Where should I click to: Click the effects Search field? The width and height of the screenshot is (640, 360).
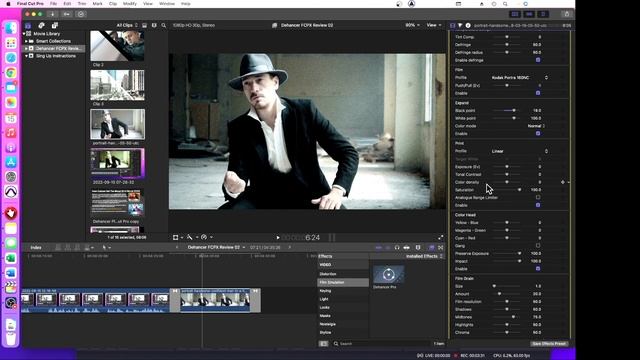pos(382,344)
